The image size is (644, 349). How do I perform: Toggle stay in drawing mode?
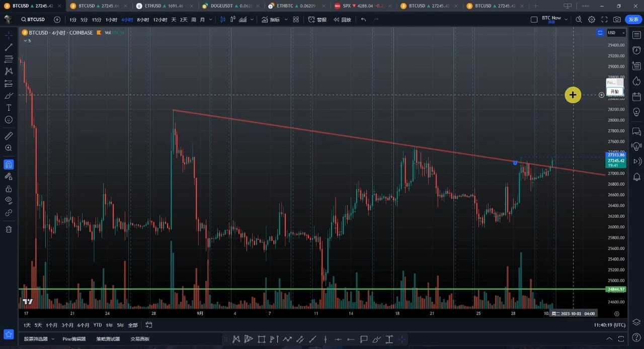[9, 177]
